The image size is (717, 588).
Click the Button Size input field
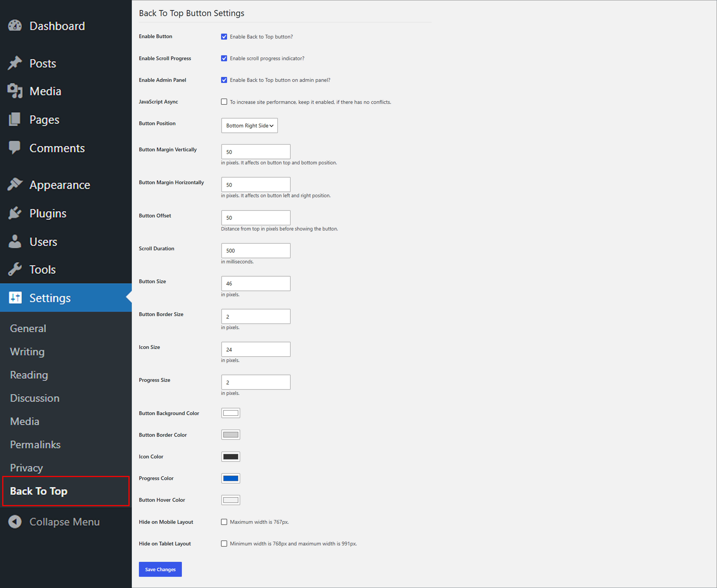coord(256,284)
